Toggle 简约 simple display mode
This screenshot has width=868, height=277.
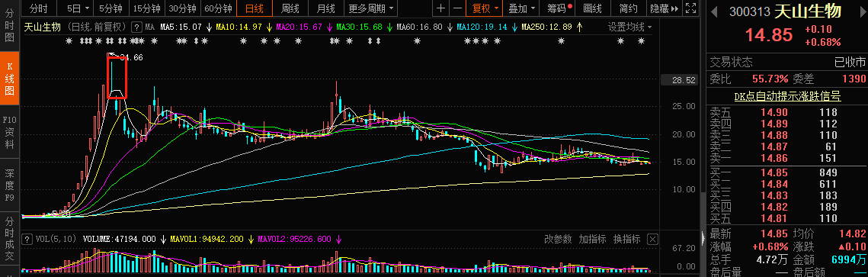pos(628,8)
